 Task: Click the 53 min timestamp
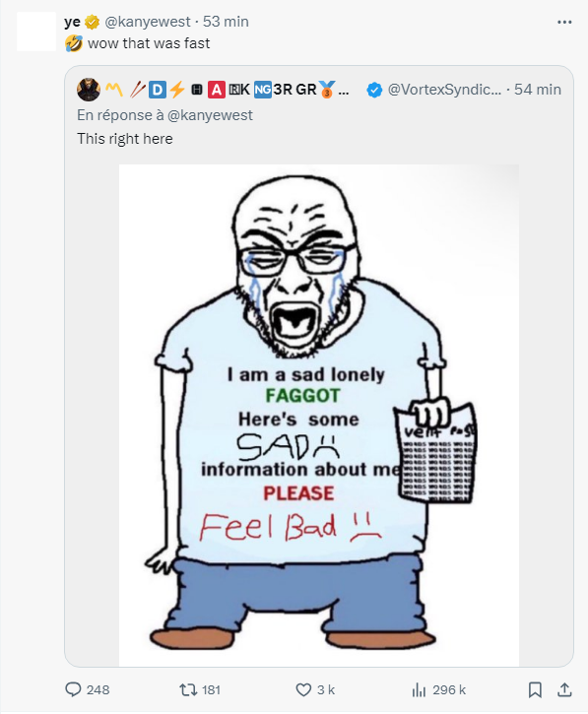(226, 22)
